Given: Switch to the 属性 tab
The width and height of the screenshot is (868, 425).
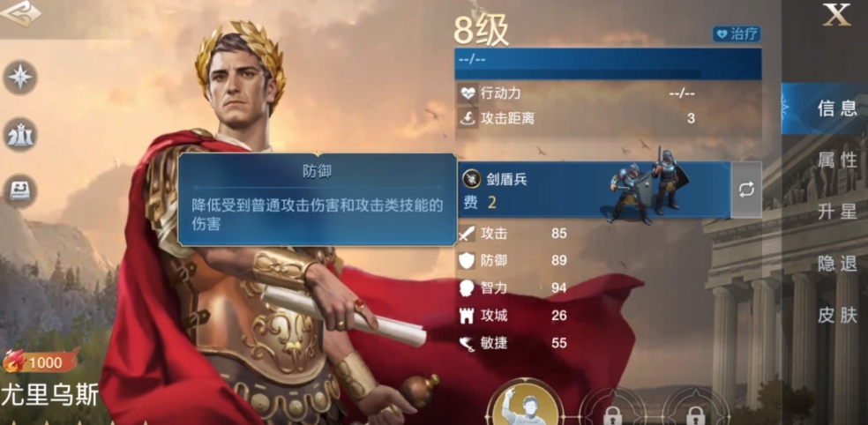Looking at the screenshot, I should (837, 160).
